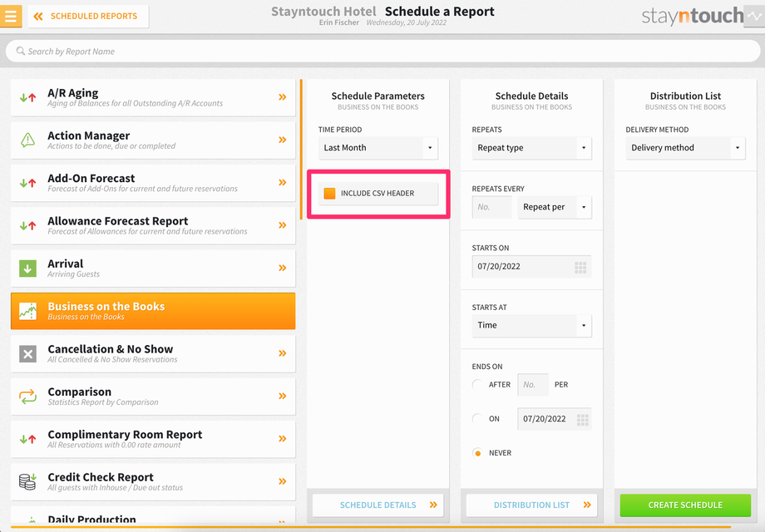The width and height of the screenshot is (765, 532).
Task: Click the Allowance Forecast Report title
Action: pyautogui.click(x=117, y=221)
